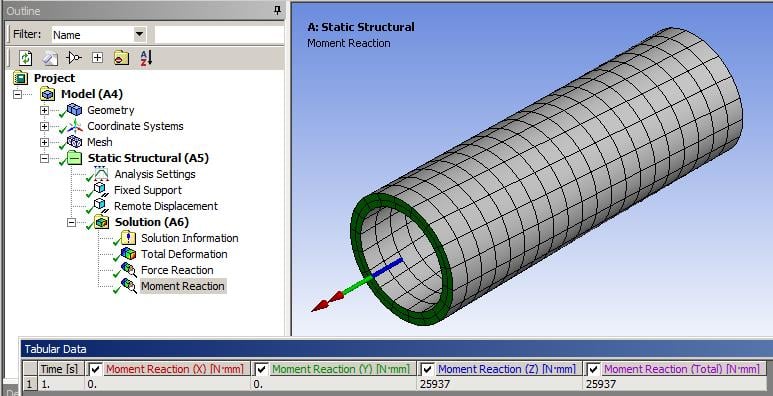This screenshot has height=396, width=773.
Task: Click the refresh icon in Outline toolbar
Action: [x=26, y=58]
